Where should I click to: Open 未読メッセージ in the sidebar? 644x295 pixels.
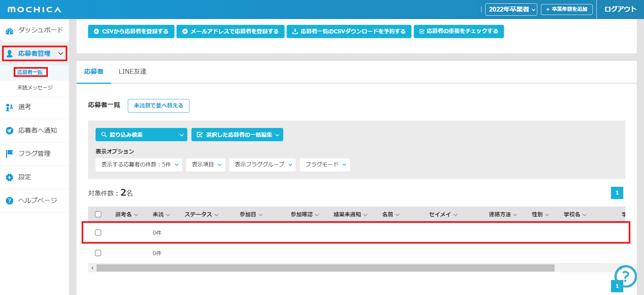coord(35,88)
